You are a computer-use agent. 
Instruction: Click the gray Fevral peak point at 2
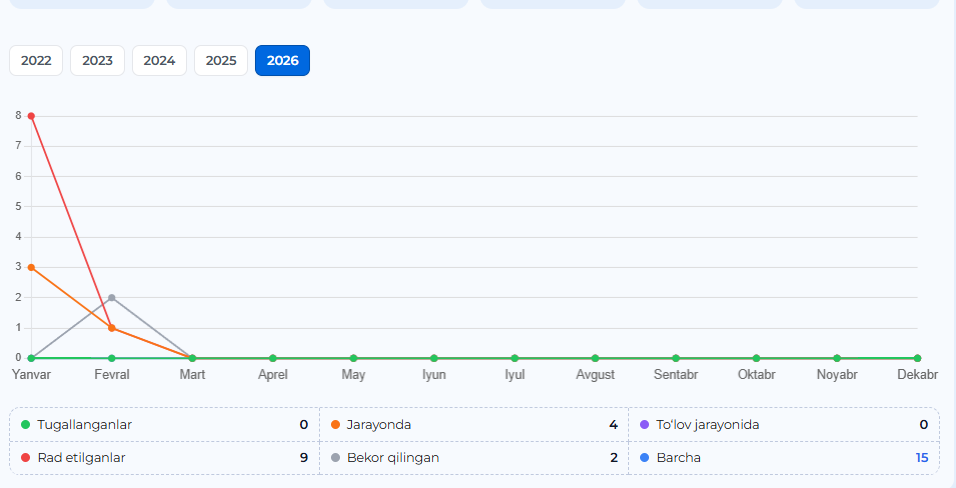click(x=112, y=298)
